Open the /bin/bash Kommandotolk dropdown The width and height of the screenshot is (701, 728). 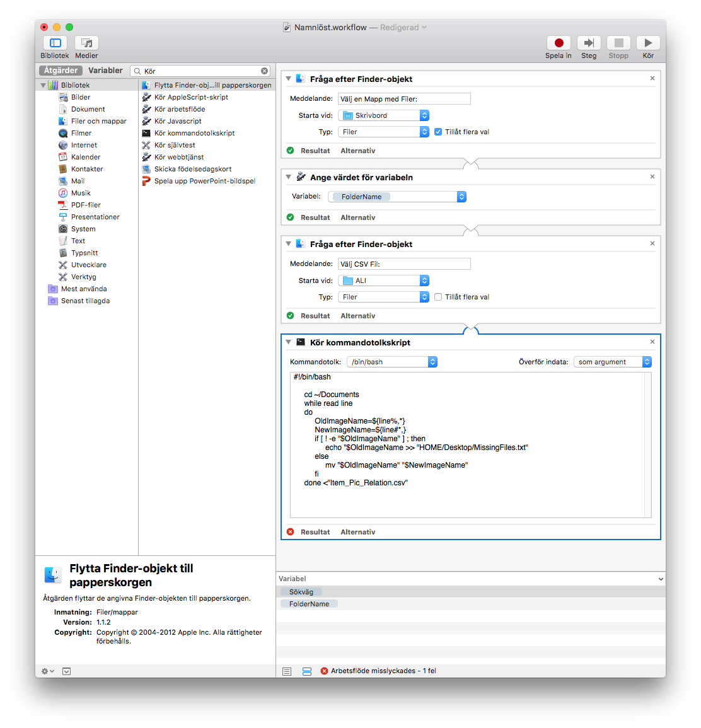tap(392, 362)
